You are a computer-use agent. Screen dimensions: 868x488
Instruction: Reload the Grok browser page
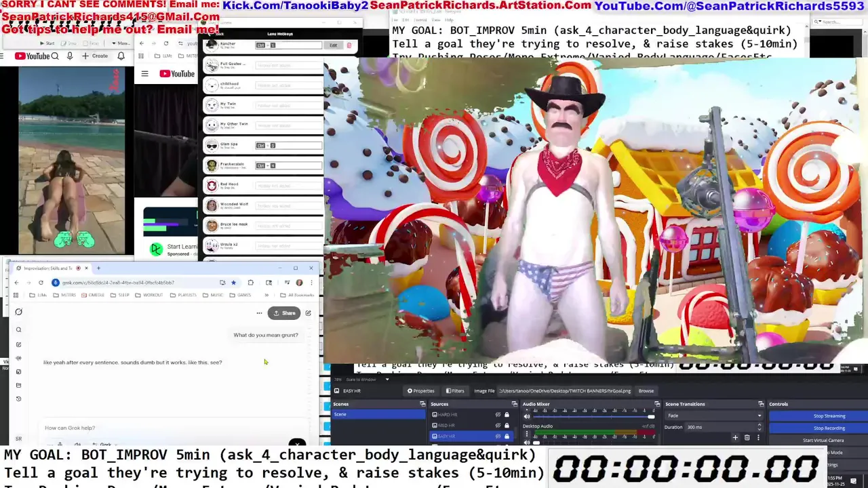click(41, 283)
